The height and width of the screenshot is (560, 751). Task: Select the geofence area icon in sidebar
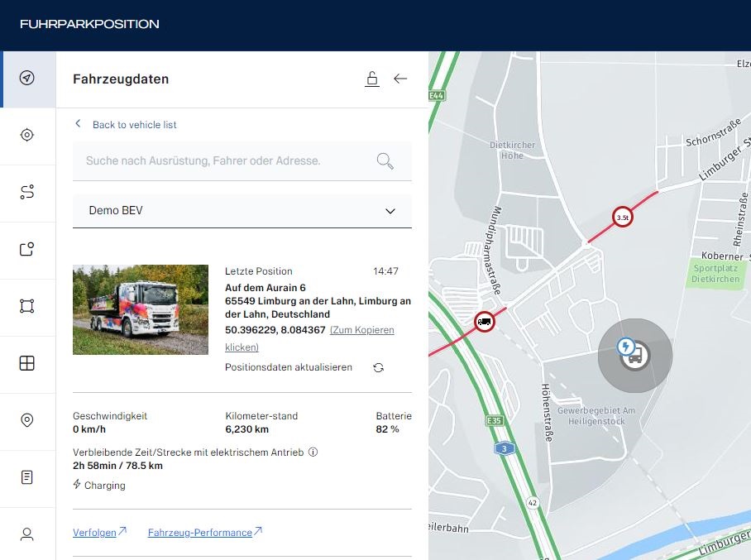(26, 306)
